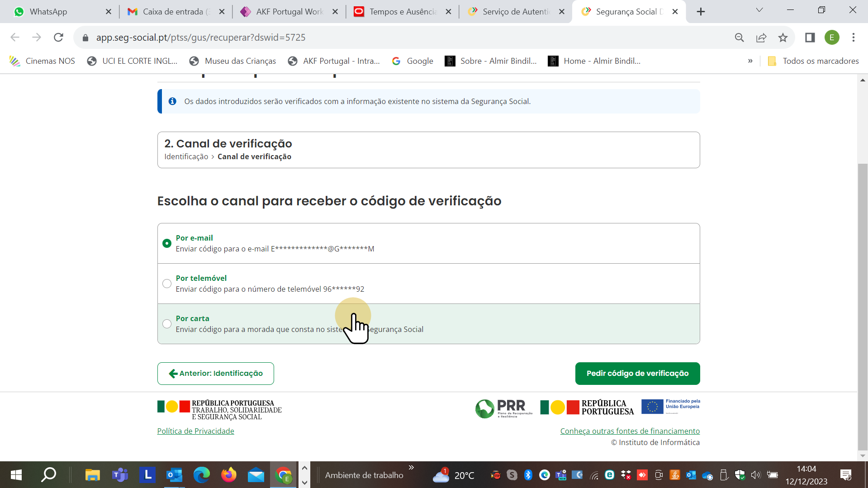868x488 pixels.
Task: Open Outlook from the taskbar
Action: click(x=174, y=475)
